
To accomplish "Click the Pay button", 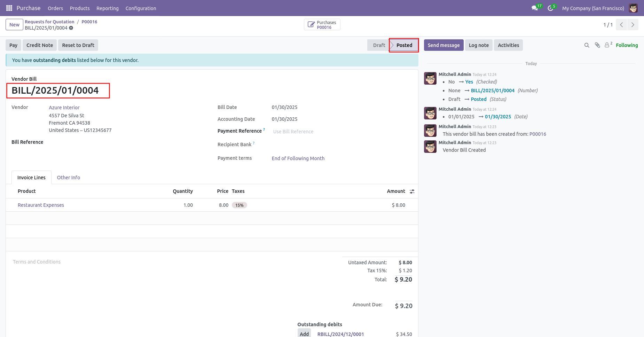I will click(13, 45).
